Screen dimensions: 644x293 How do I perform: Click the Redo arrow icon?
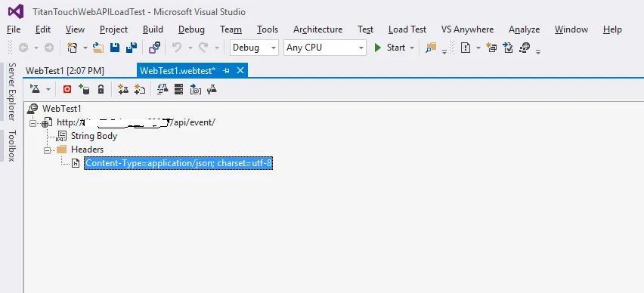(x=203, y=48)
